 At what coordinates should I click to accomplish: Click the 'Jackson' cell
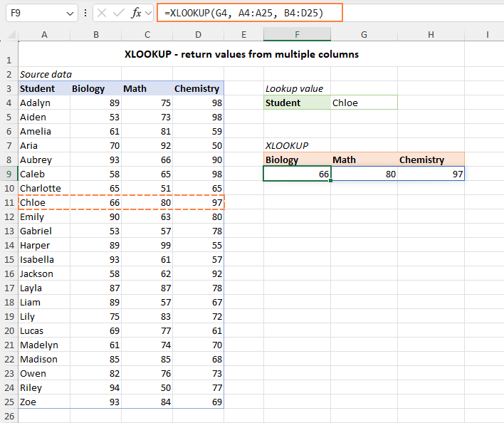[44, 273]
